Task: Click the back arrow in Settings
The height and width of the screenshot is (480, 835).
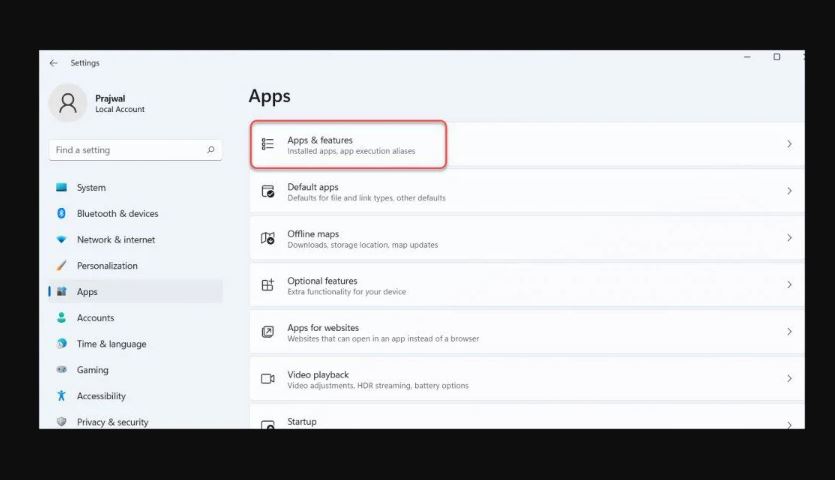Action: click(x=53, y=63)
